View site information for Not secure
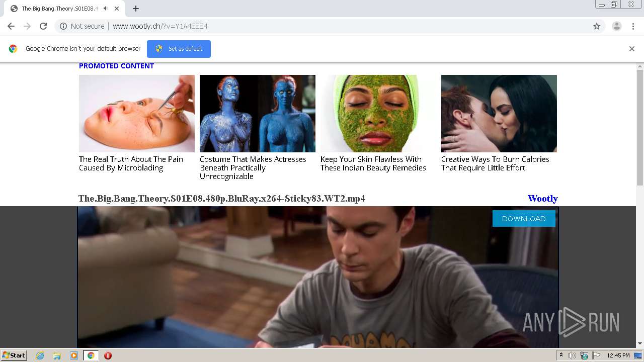 82,26
